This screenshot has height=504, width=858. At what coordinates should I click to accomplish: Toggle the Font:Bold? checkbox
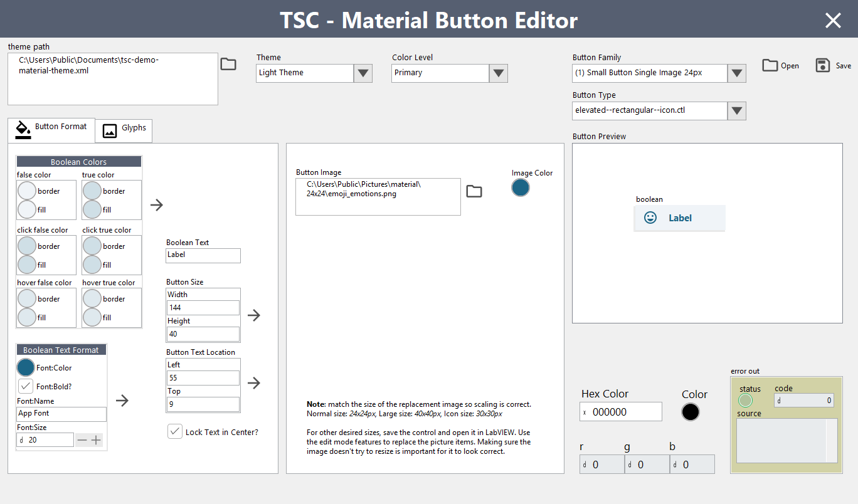pos(26,386)
